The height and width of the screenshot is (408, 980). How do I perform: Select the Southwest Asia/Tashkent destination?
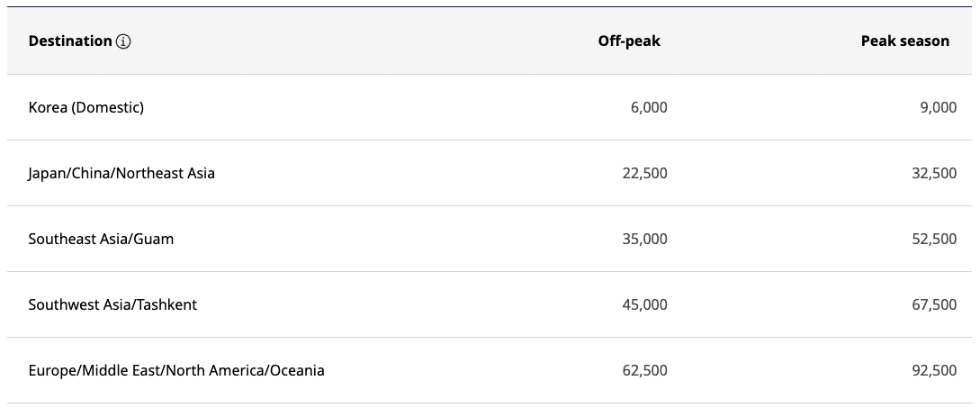112,304
